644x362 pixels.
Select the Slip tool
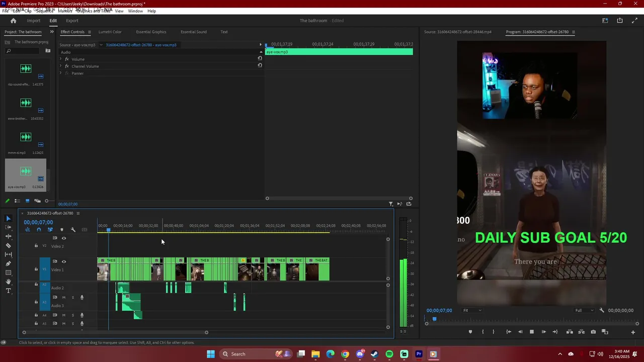point(8,254)
